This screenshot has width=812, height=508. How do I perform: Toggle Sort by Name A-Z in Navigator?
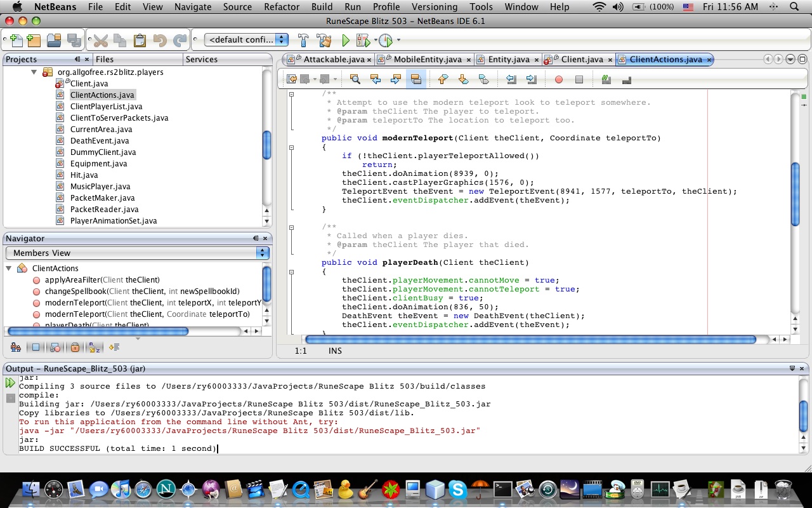[94, 347]
